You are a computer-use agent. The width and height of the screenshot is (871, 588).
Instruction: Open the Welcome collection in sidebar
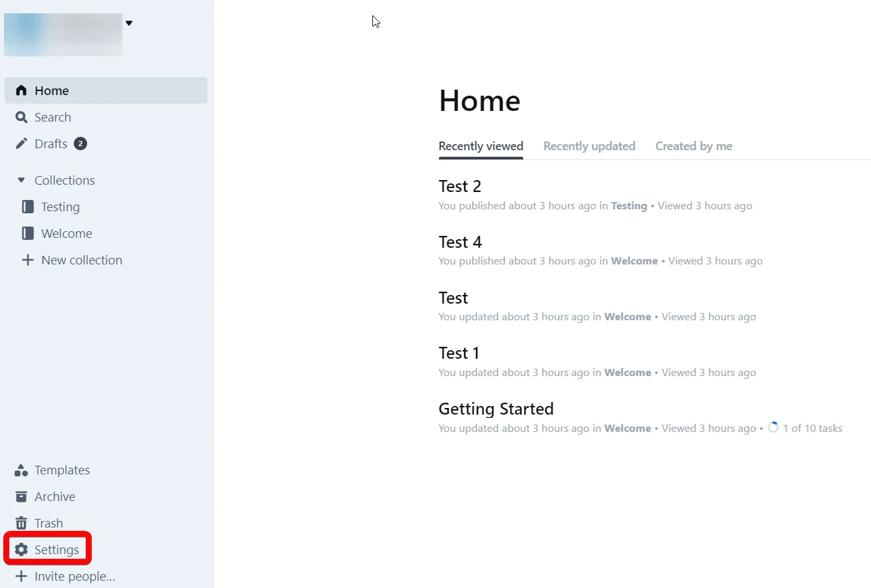66,233
